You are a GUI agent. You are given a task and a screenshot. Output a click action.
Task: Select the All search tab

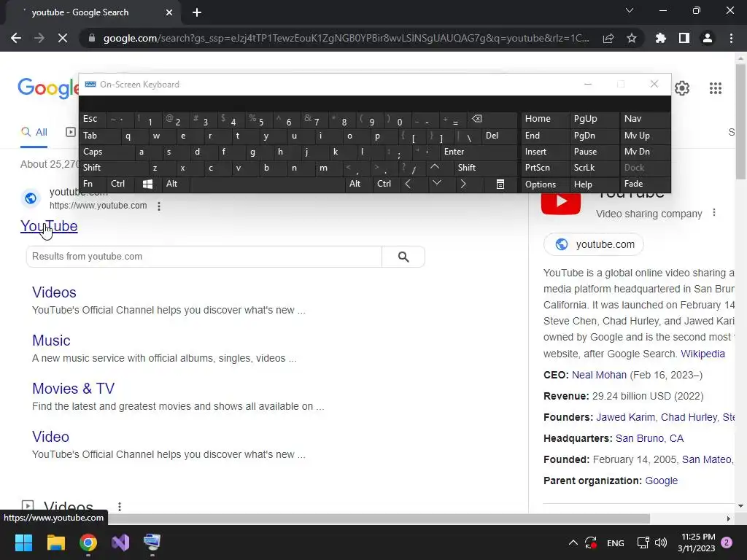(x=34, y=133)
